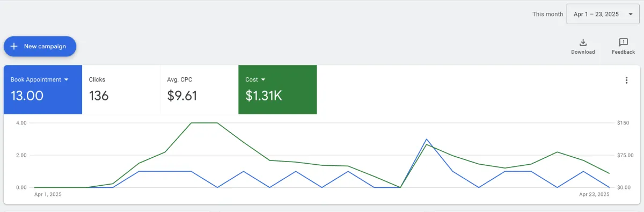644x212 pixels.
Task: Click the 4.00 left axis label
Action: 21,123
